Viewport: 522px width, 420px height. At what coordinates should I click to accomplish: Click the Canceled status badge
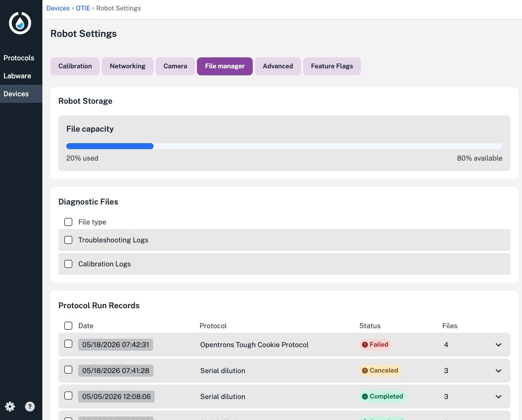(x=380, y=371)
